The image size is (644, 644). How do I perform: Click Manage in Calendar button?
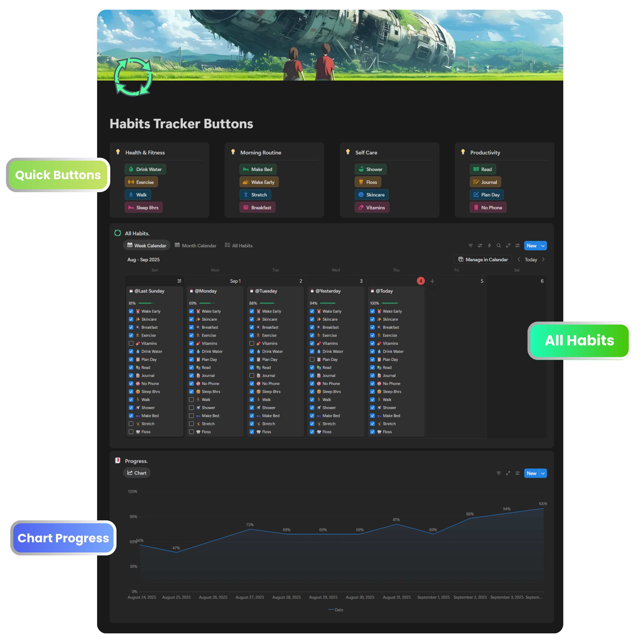click(483, 259)
